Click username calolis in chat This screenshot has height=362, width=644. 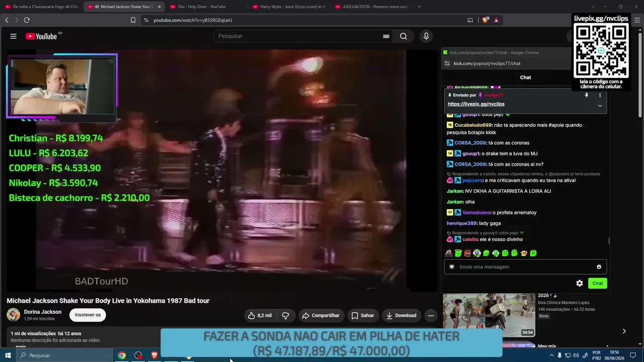tap(470, 239)
